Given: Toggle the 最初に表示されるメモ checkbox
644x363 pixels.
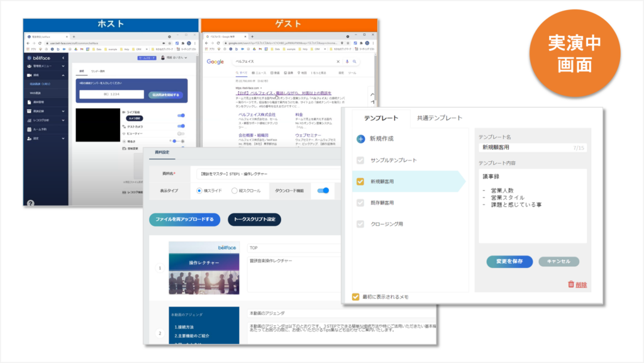Looking at the screenshot, I should pyautogui.click(x=356, y=296).
